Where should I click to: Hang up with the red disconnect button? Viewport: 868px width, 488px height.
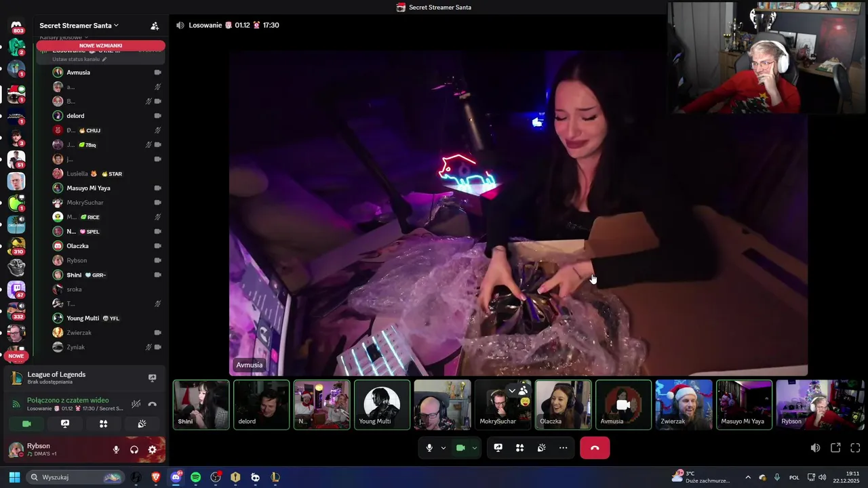[595, 448]
